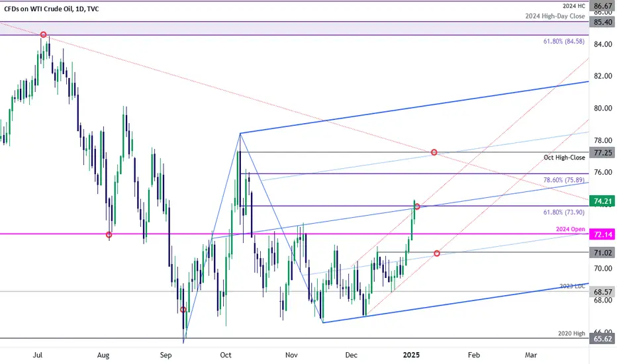This screenshot has width=617, height=364.
Task: Click the Oct High-Close label
Action: (x=564, y=158)
